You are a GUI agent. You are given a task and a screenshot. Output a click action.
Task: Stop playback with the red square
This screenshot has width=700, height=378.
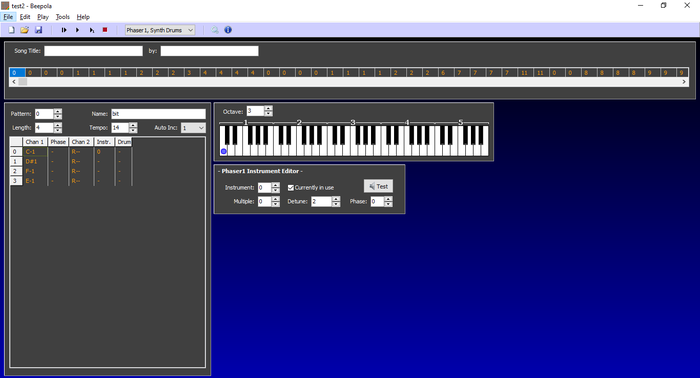click(105, 30)
